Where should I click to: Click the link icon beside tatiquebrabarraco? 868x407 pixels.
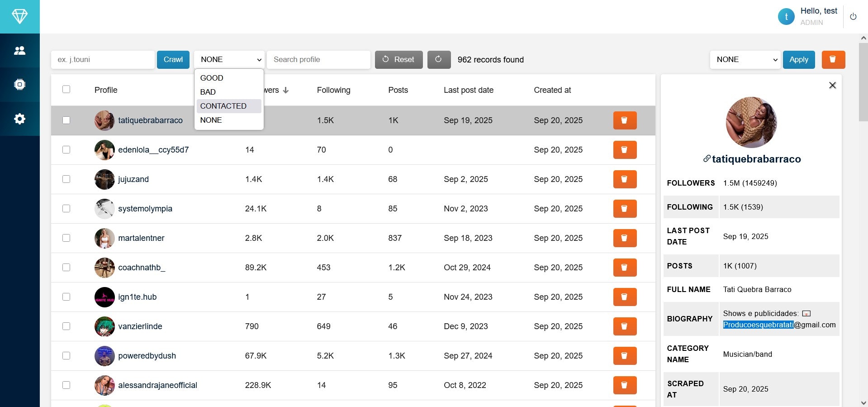click(707, 159)
